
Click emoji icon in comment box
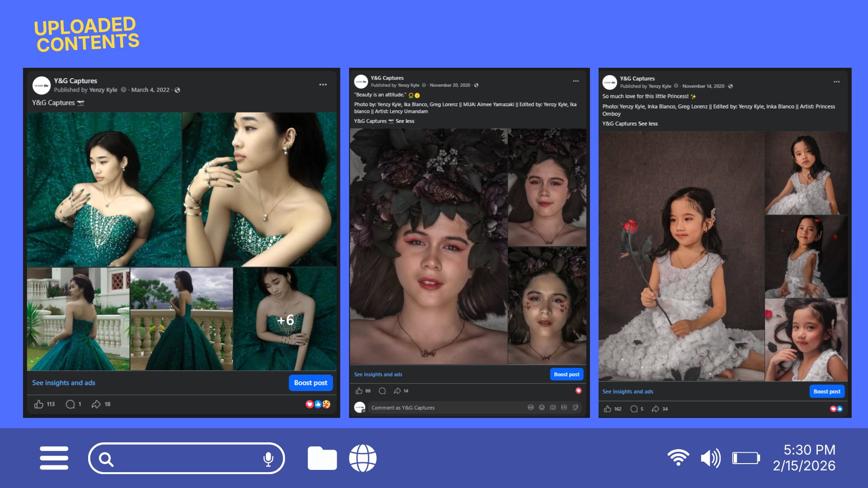(542, 408)
